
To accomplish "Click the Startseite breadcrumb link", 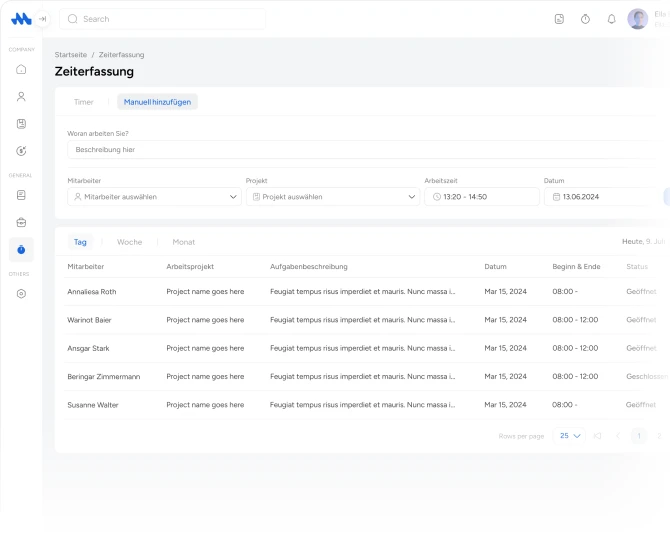I will point(70,54).
